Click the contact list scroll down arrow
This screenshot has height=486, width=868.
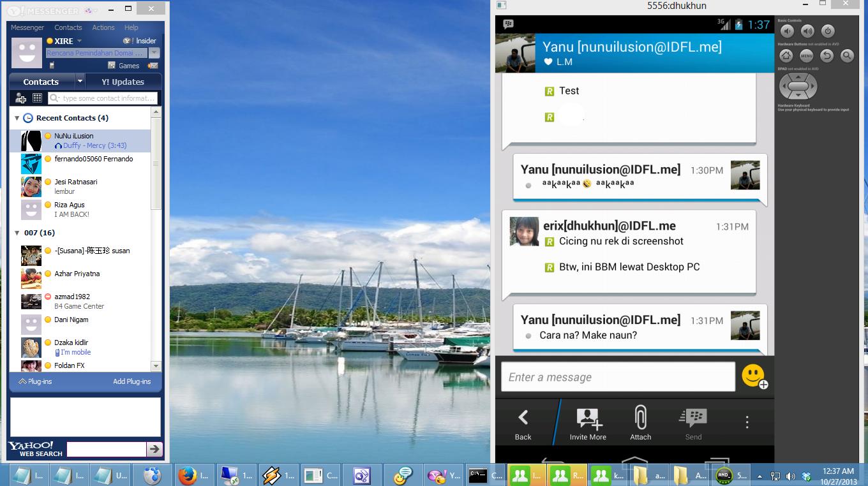coord(156,366)
